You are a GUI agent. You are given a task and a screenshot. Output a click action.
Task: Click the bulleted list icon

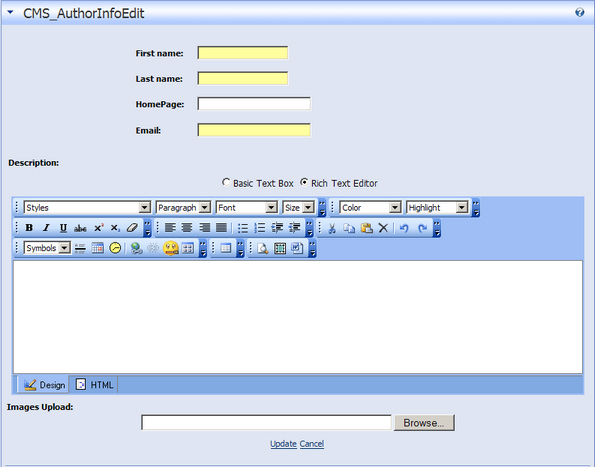click(x=242, y=228)
